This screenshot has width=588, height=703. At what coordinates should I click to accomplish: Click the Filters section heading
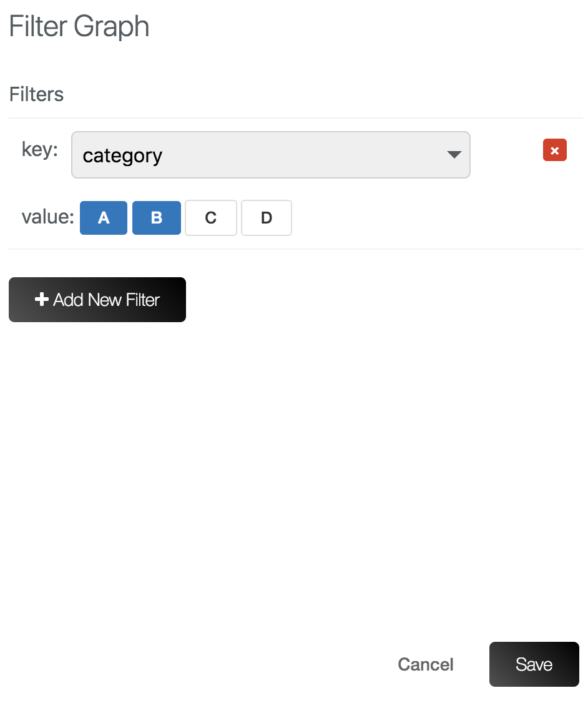pos(36,94)
